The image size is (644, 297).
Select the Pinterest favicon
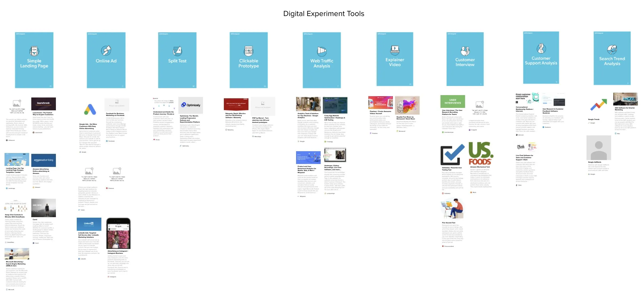point(107,188)
